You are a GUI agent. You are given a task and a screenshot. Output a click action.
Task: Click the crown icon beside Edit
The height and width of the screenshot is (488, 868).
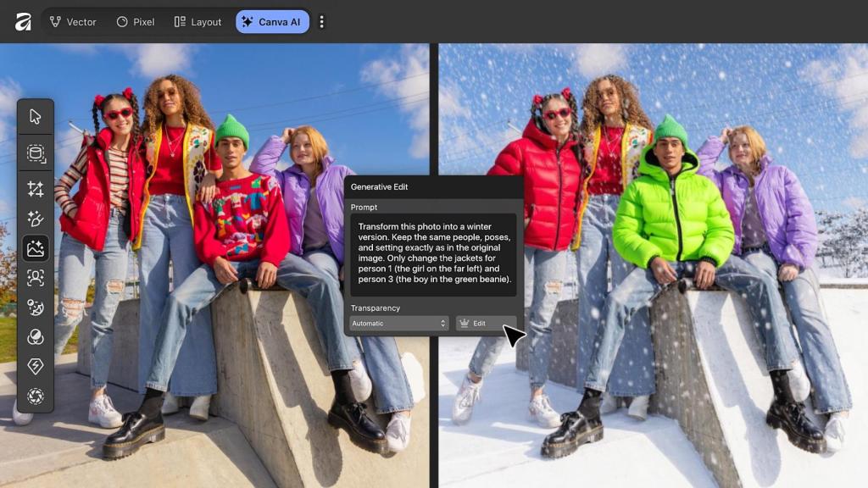click(465, 323)
